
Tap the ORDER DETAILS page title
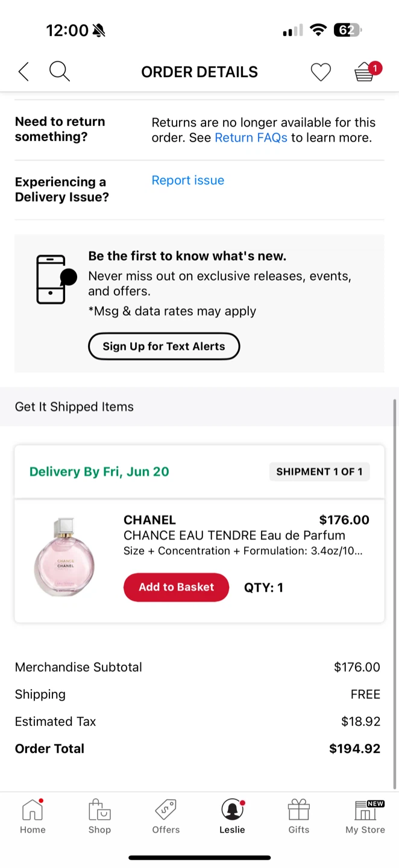click(199, 72)
